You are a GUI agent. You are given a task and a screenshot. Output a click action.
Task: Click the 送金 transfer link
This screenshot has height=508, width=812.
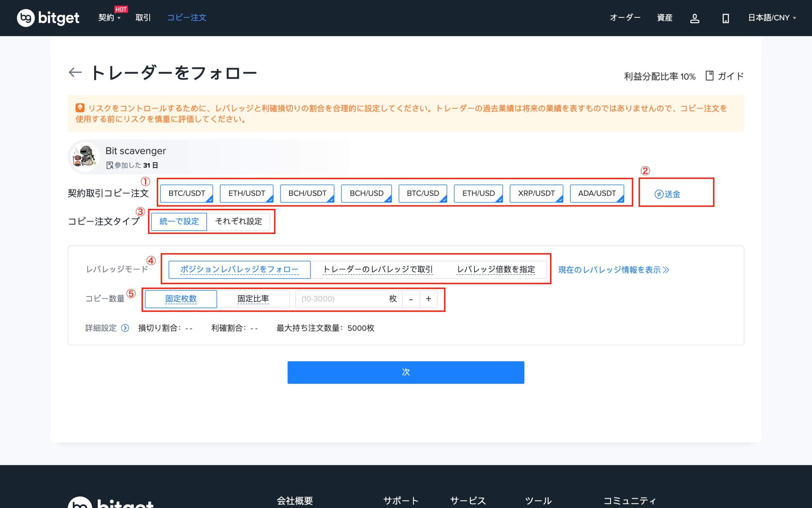[x=667, y=194]
